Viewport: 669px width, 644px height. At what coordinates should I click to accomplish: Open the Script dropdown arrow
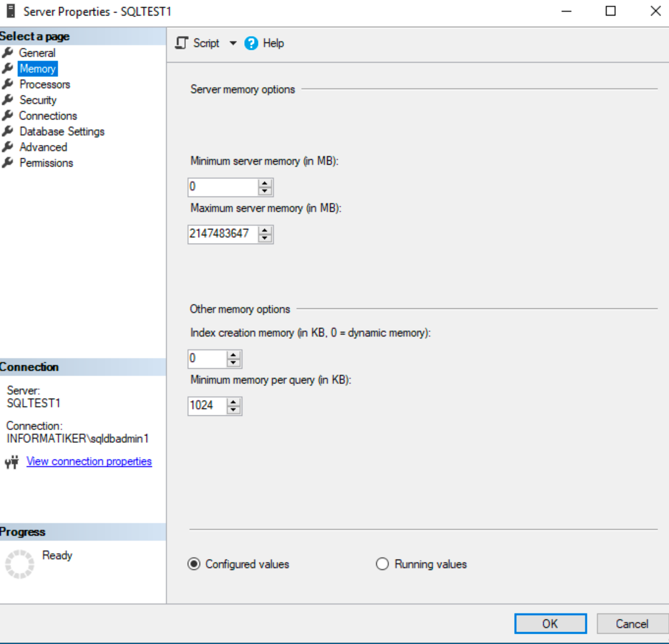(x=233, y=43)
